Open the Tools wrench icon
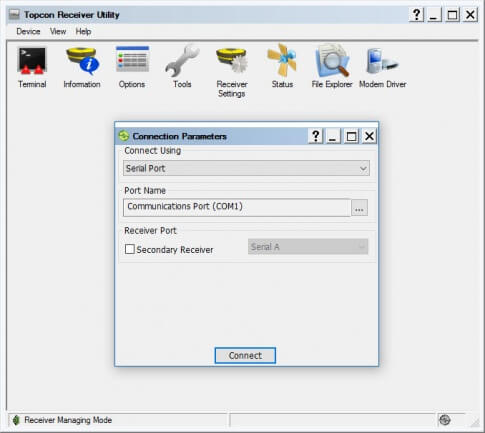This screenshot has height=433, width=485. [x=182, y=61]
